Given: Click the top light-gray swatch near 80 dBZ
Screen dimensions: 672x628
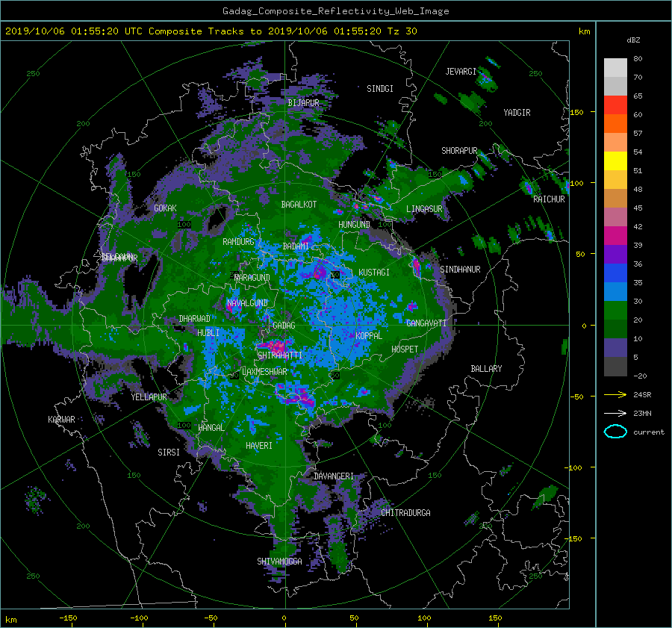Looking at the screenshot, I should click(615, 67).
